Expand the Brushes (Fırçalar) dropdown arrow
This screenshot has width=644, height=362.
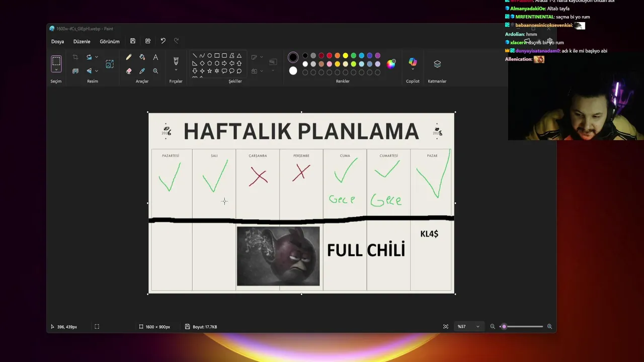point(176,70)
